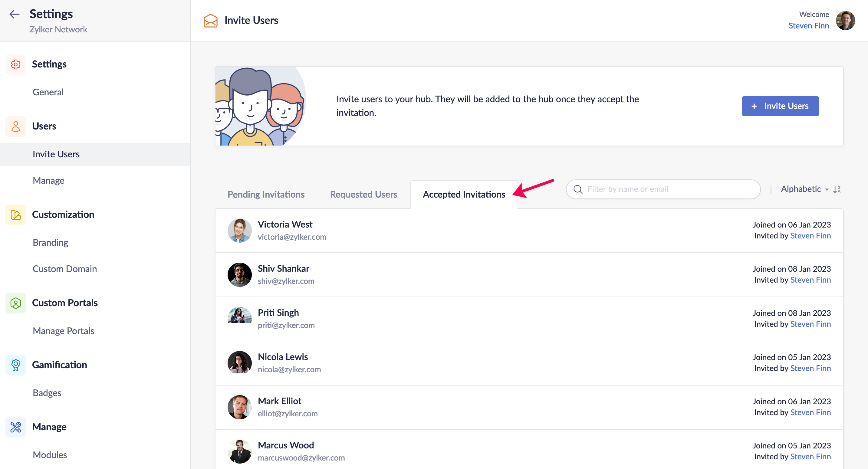Open Steven Finn link beside Victoria West

pyautogui.click(x=810, y=236)
